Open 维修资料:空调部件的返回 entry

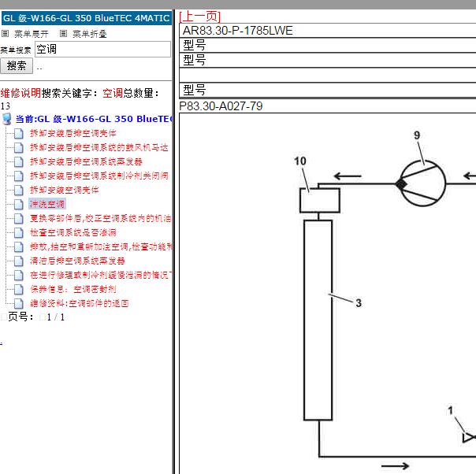tap(80, 304)
